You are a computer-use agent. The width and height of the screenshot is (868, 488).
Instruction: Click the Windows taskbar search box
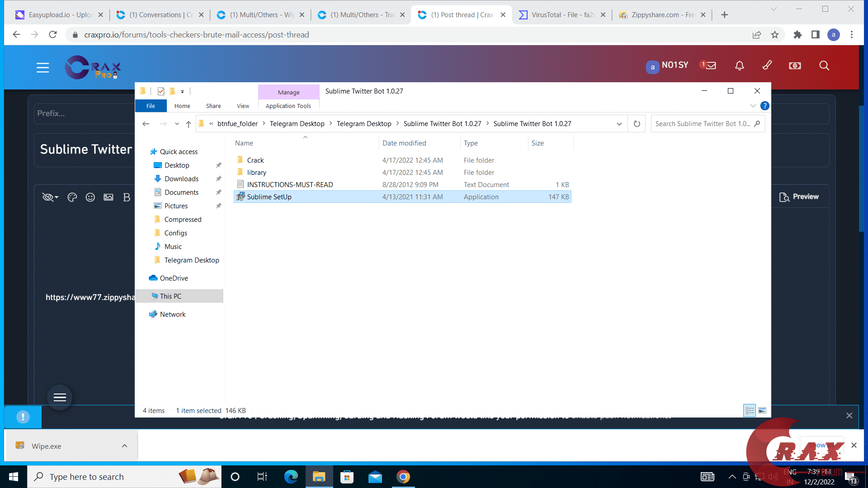pos(124,477)
